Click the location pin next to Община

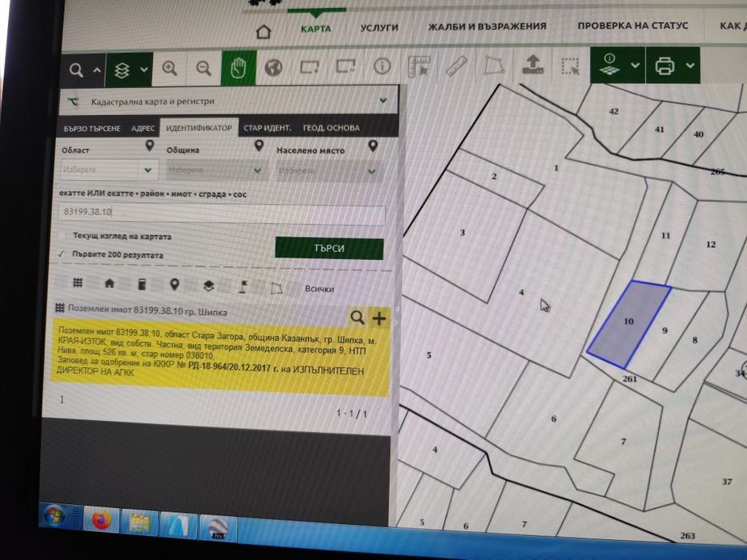pos(259,146)
